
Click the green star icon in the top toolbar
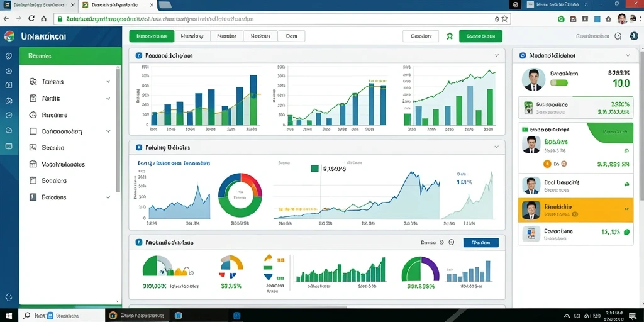(x=449, y=36)
